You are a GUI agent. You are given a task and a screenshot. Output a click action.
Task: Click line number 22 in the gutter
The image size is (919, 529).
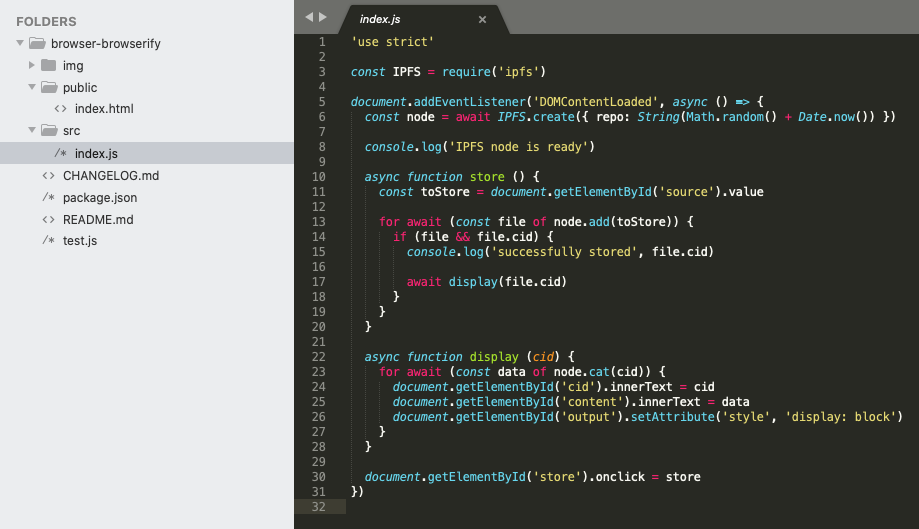click(319, 357)
